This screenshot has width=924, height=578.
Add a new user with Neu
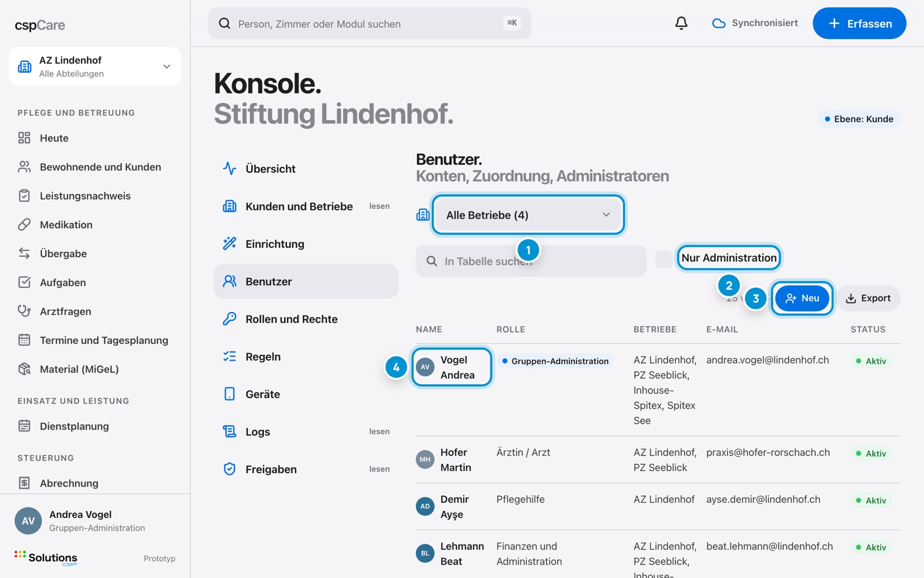pyautogui.click(x=802, y=298)
